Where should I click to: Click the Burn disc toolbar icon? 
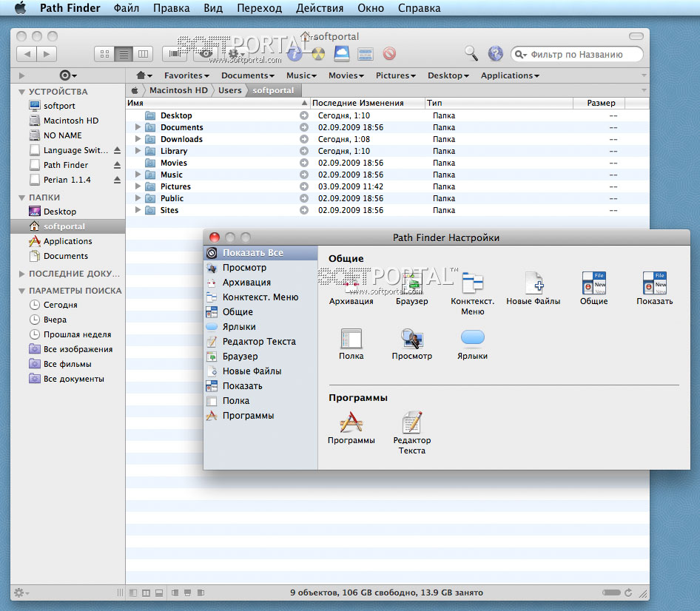tap(318, 53)
